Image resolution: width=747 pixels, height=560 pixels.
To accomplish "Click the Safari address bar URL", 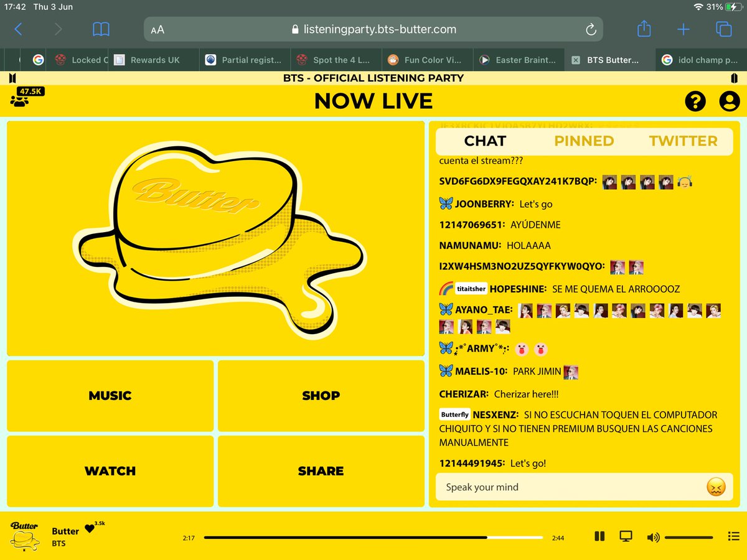I will point(374,29).
